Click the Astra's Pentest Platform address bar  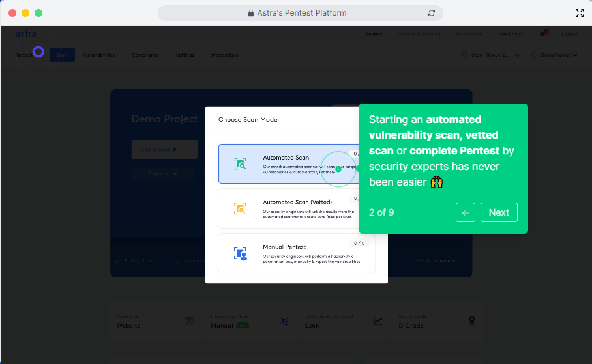click(x=300, y=13)
